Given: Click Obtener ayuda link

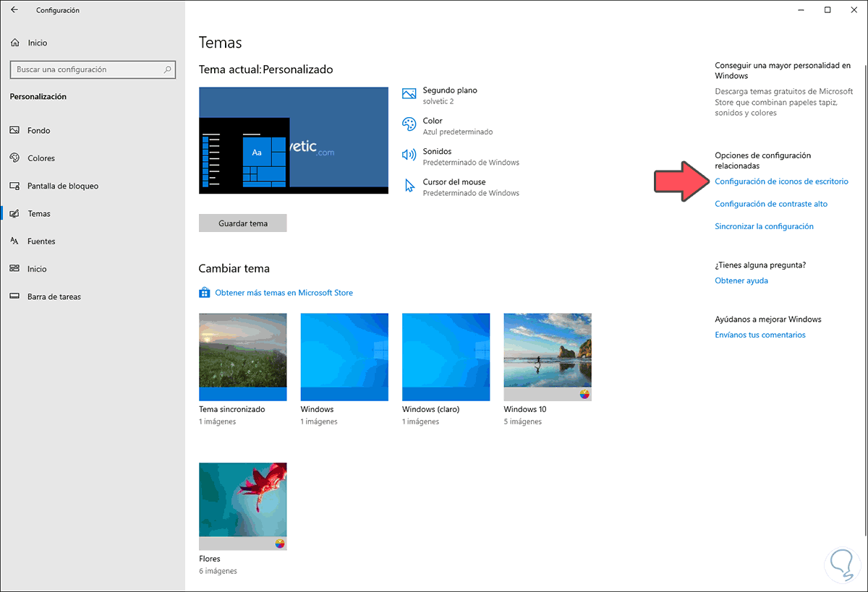Looking at the screenshot, I should point(741,280).
